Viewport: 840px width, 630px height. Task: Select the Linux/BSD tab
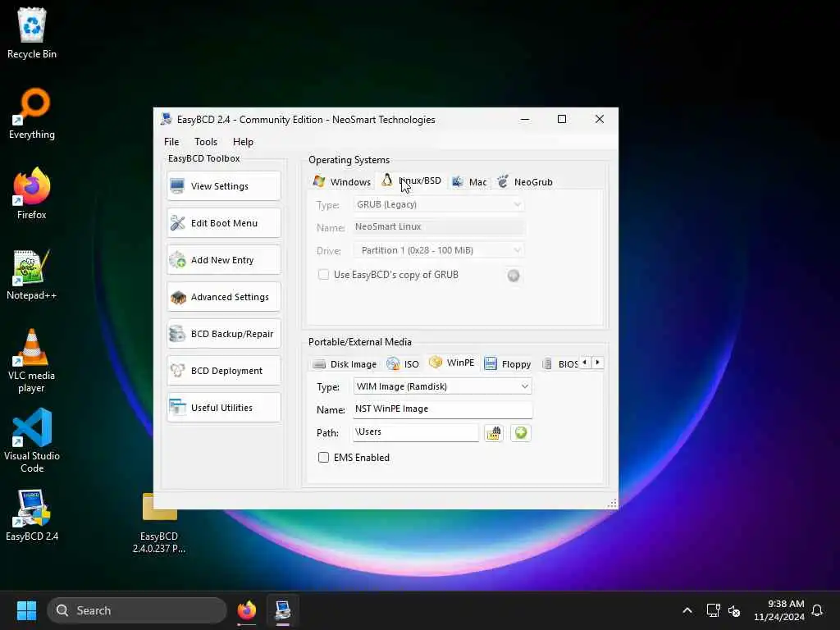(412, 181)
